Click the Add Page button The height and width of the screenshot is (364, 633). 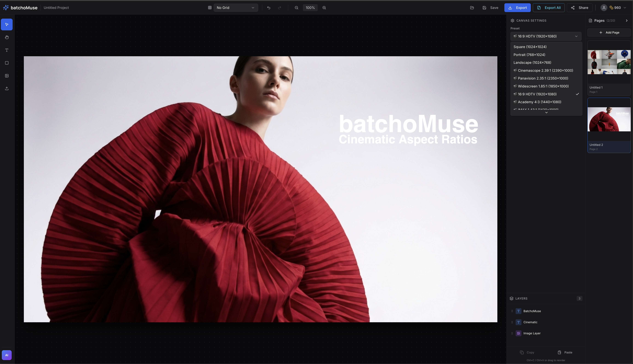(x=609, y=32)
